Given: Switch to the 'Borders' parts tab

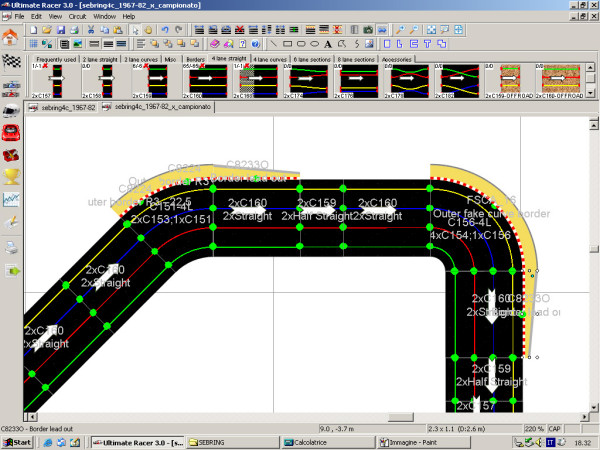Looking at the screenshot, I should point(194,60).
